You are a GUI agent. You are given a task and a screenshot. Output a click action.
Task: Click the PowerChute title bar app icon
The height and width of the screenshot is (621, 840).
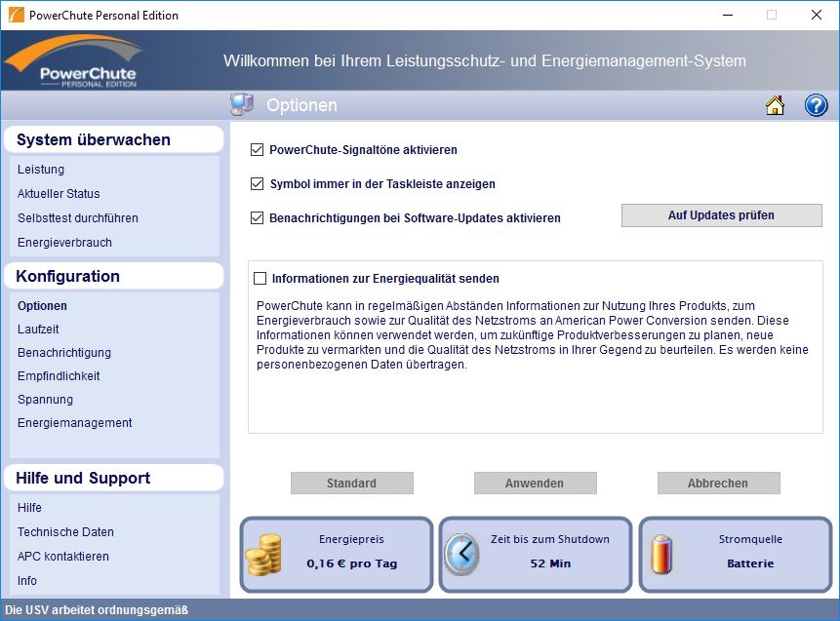coord(16,15)
